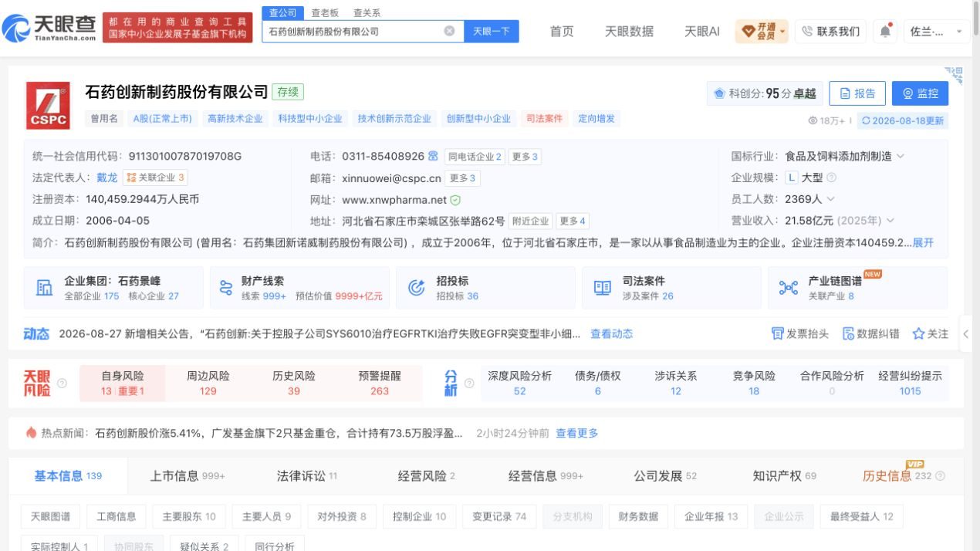The height and width of the screenshot is (551, 980).
Task: Collapse the right side panel arrow
Action: pos(965,334)
